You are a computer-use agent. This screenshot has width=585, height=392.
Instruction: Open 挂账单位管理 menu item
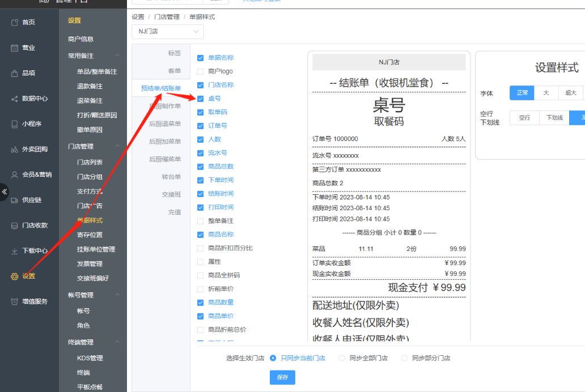point(96,249)
